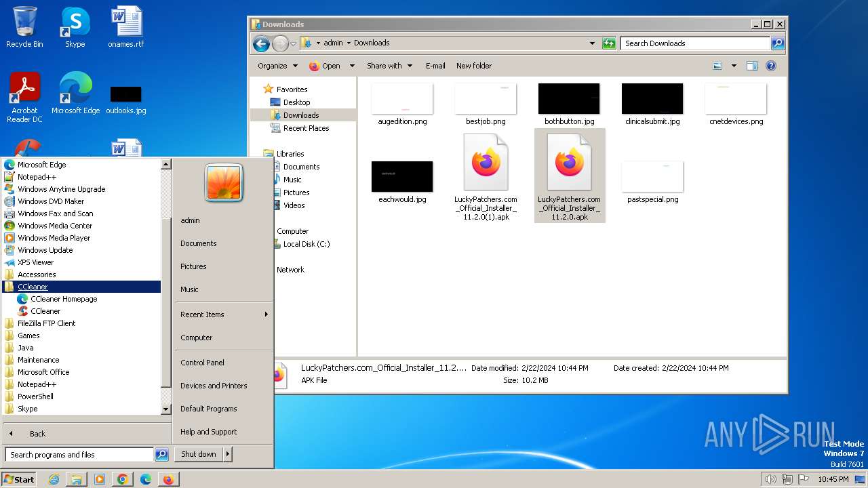The height and width of the screenshot is (488, 868).
Task: Open Google Chrome from the taskbar
Action: (123, 479)
